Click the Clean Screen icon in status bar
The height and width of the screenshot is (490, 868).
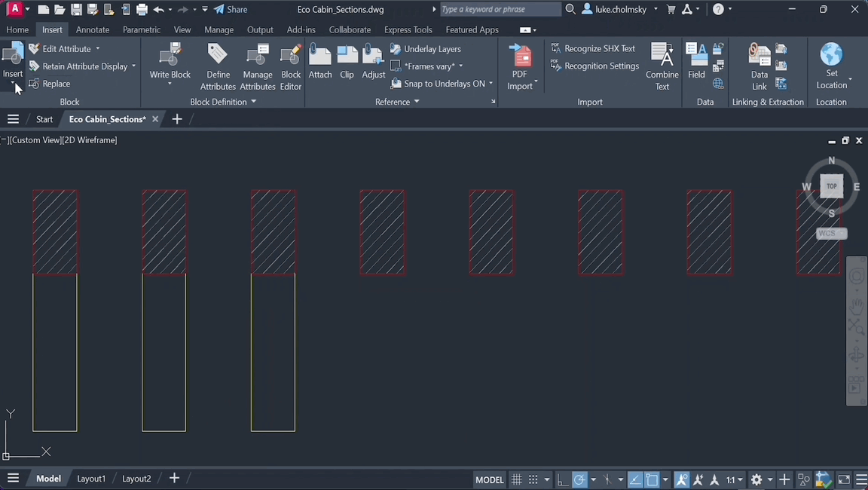(x=844, y=479)
